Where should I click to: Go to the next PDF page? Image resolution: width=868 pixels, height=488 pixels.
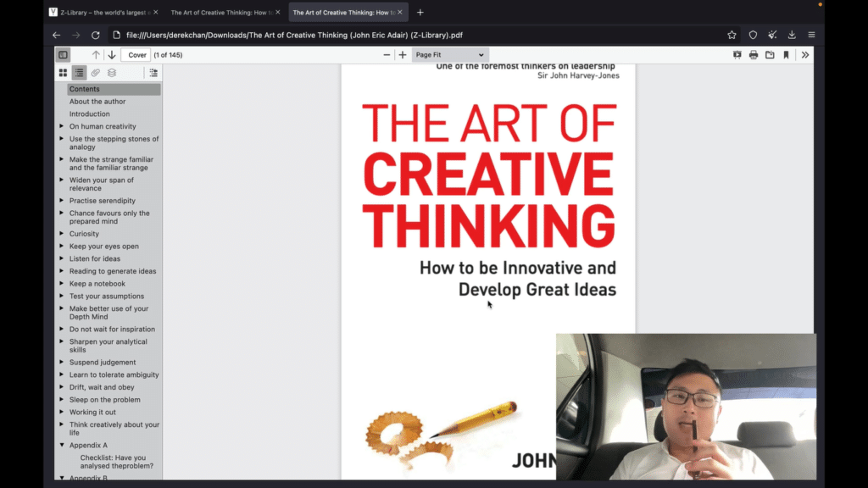pyautogui.click(x=112, y=55)
